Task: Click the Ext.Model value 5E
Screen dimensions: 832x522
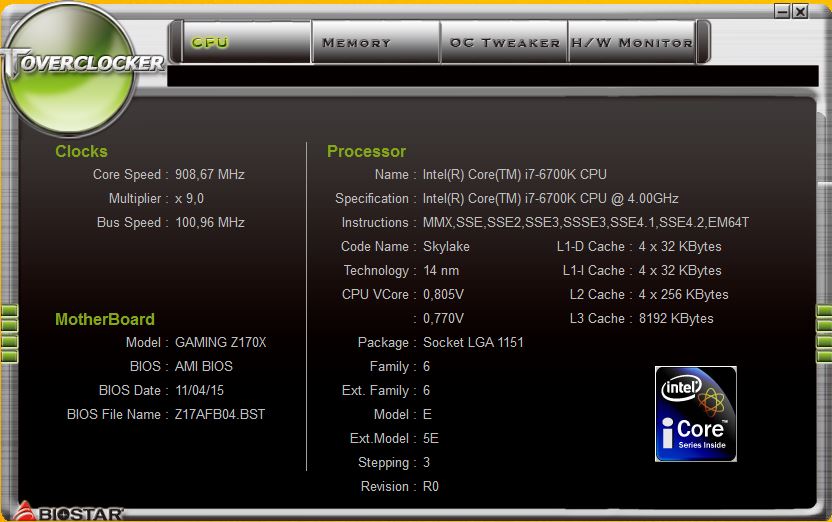Action: click(x=431, y=439)
